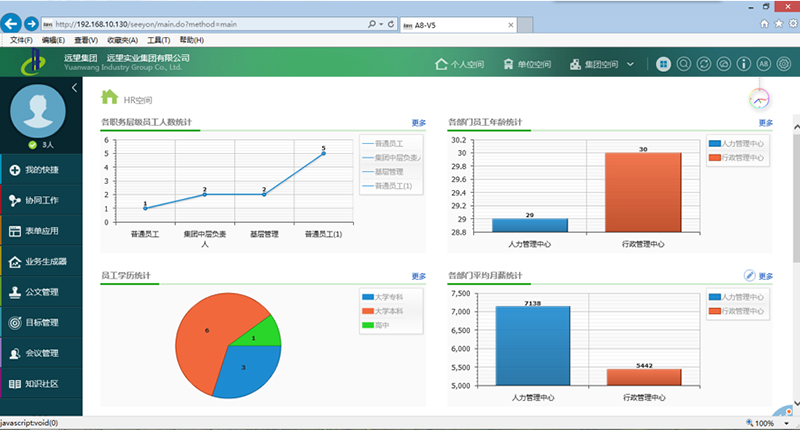Image resolution: width=800 pixels, height=430 pixels.
Task: Click 更多 link for 各职务层级员工人数统计
Action: 419,123
